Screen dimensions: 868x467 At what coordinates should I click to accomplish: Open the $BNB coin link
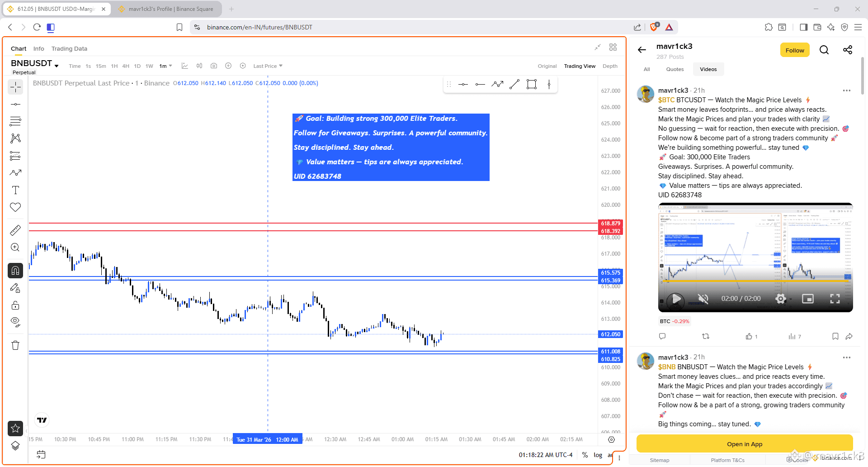(x=667, y=367)
